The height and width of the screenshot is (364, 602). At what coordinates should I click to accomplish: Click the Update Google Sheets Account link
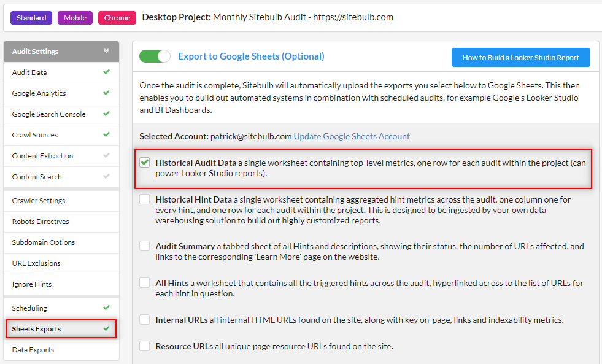352,136
